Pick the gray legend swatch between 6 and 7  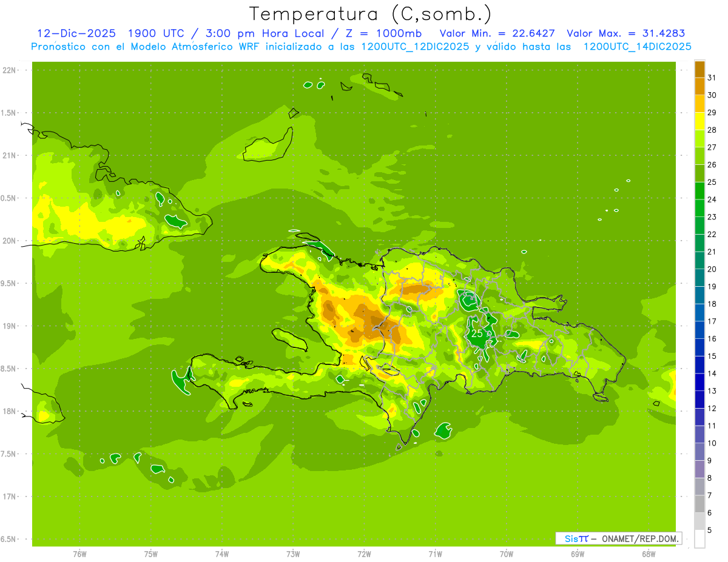[x=699, y=504]
